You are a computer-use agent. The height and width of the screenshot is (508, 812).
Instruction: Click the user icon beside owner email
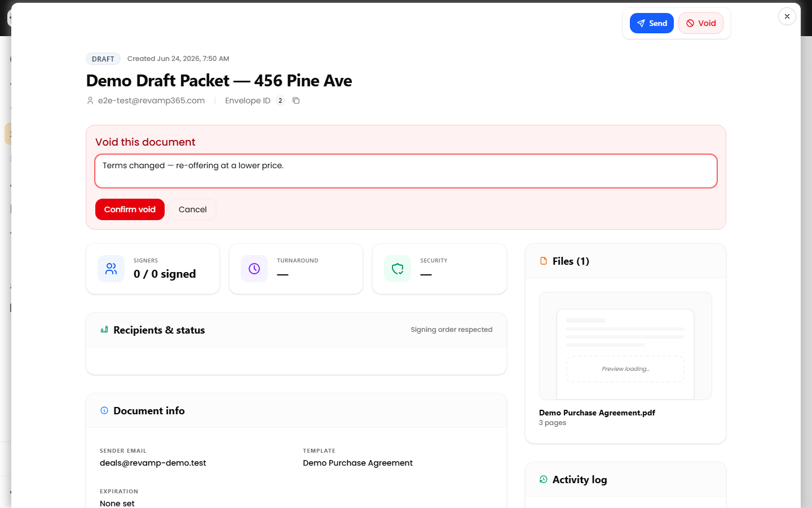point(90,100)
